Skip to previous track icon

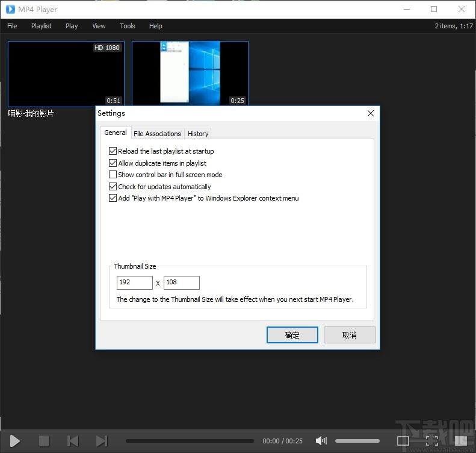[x=73, y=441]
